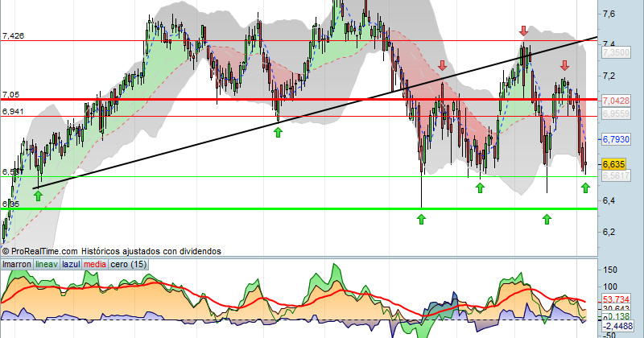Select the red media indicator label
The width and height of the screenshot is (644, 338).
pyautogui.click(x=95, y=265)
